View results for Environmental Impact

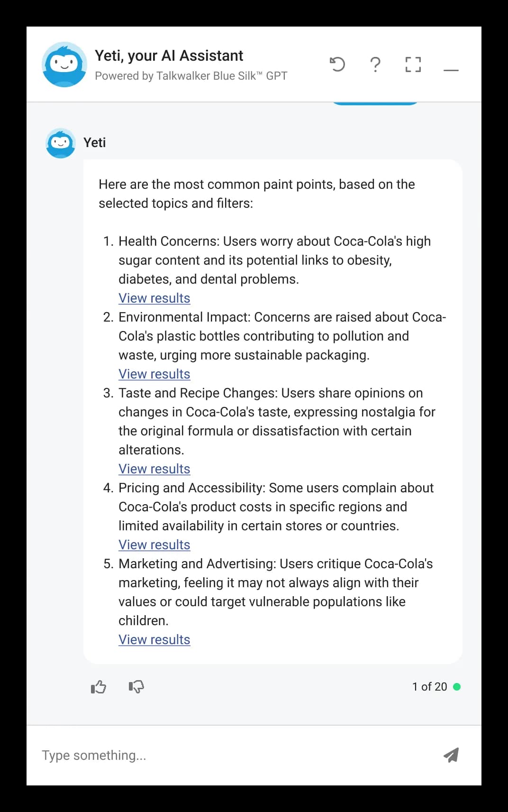(x=154, y=374)
